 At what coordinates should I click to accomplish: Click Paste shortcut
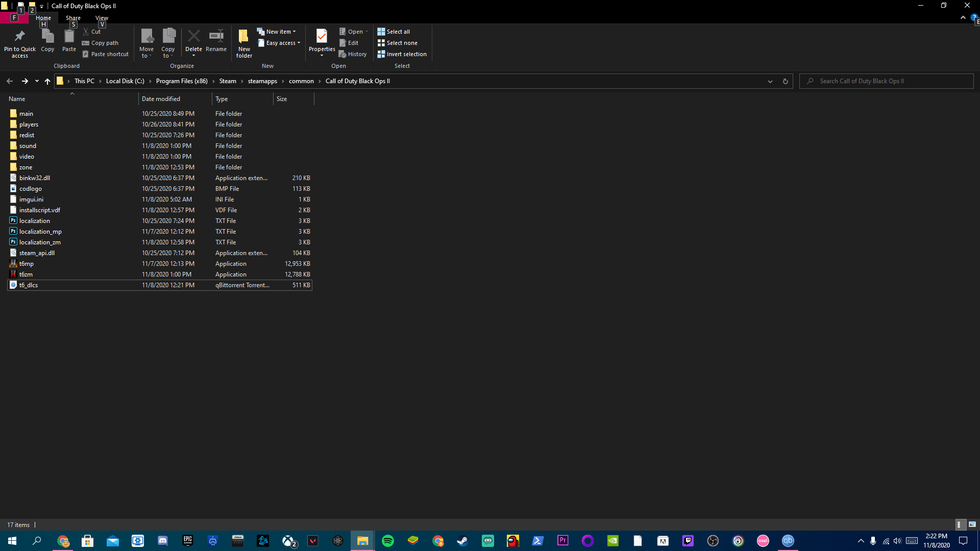[x=106, y=54]
